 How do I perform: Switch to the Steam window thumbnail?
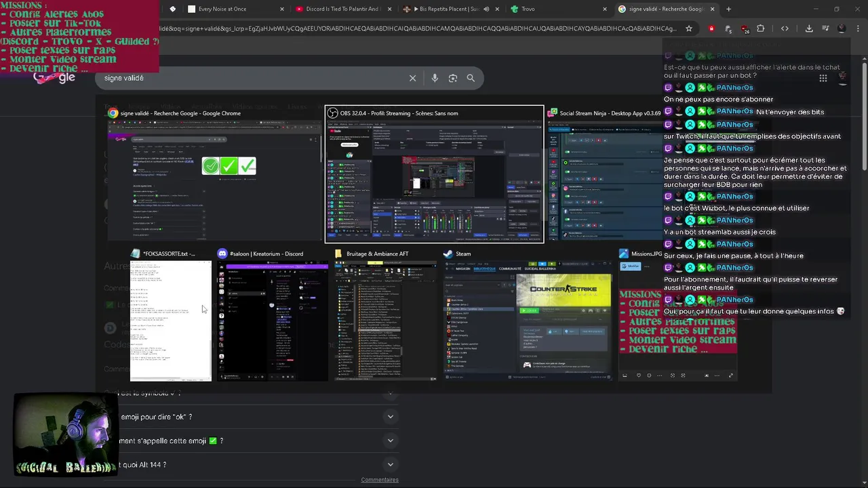click(527, 315)
